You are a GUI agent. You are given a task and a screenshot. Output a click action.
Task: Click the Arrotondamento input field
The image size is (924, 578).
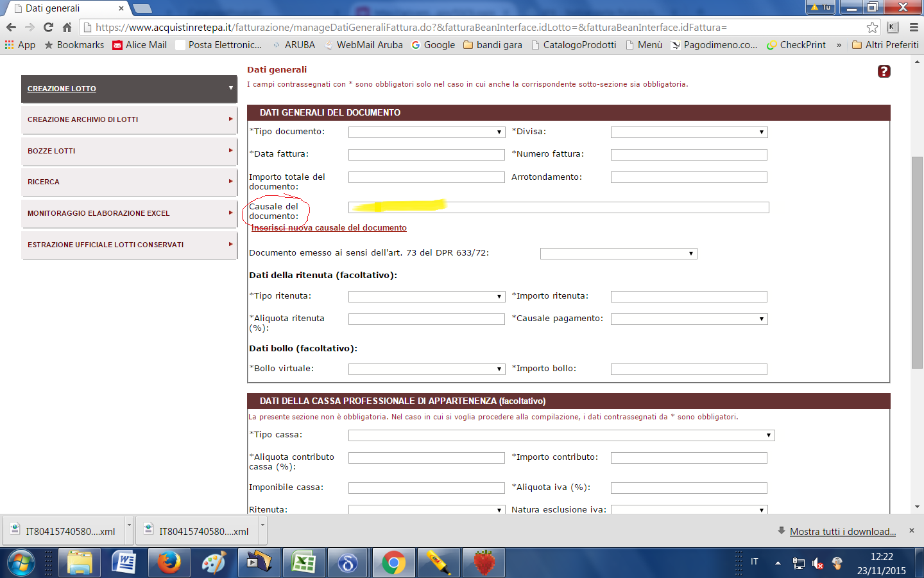(689, 177)
